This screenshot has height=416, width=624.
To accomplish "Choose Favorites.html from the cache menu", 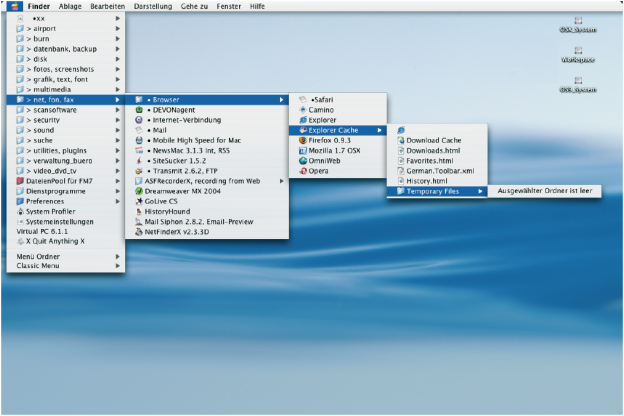I will pos(437,160).
